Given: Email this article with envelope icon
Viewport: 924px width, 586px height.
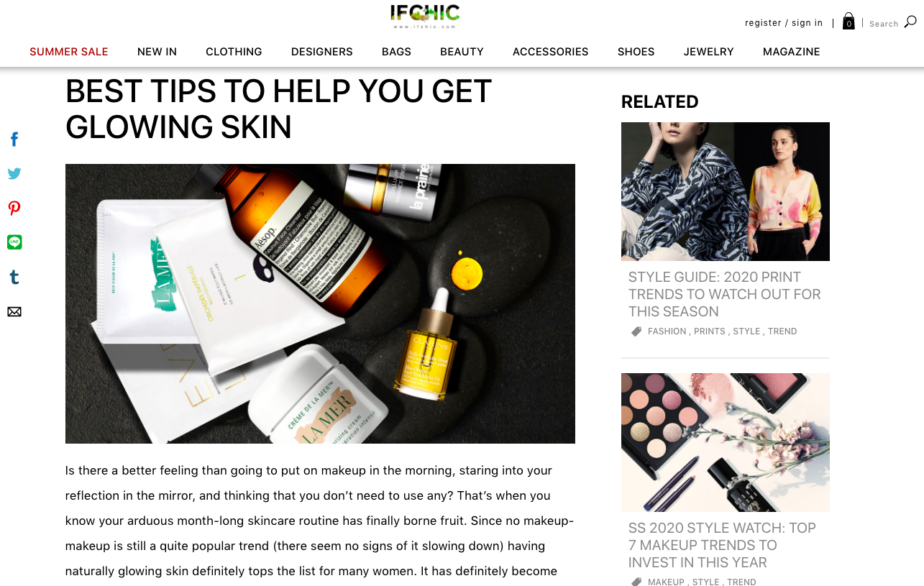Looking at the screenshot, I should 14,311.
